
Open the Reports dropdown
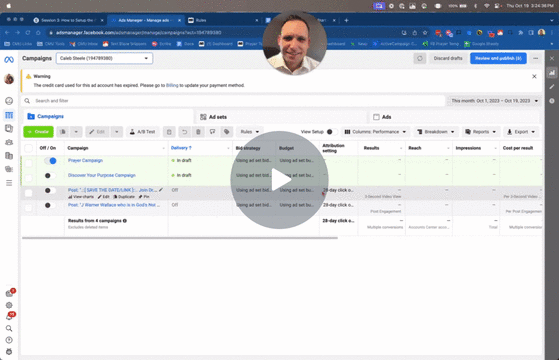tap(481, 132)
